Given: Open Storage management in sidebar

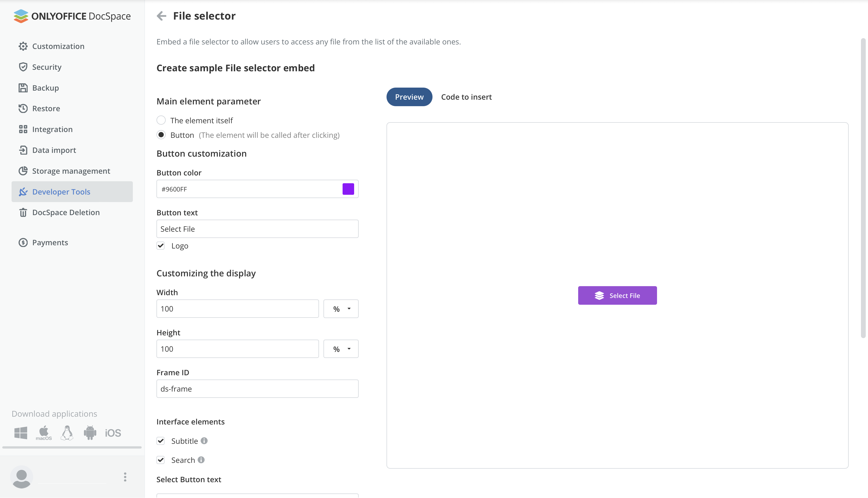Looking at the screenshot, I should click(x=71, y=171).
